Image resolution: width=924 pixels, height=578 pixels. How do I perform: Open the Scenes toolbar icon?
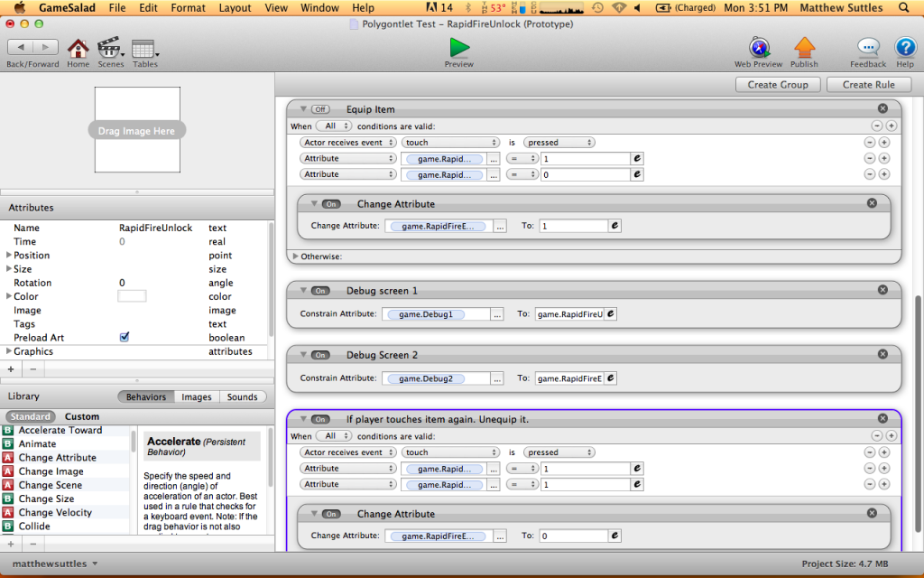point(110,48)
